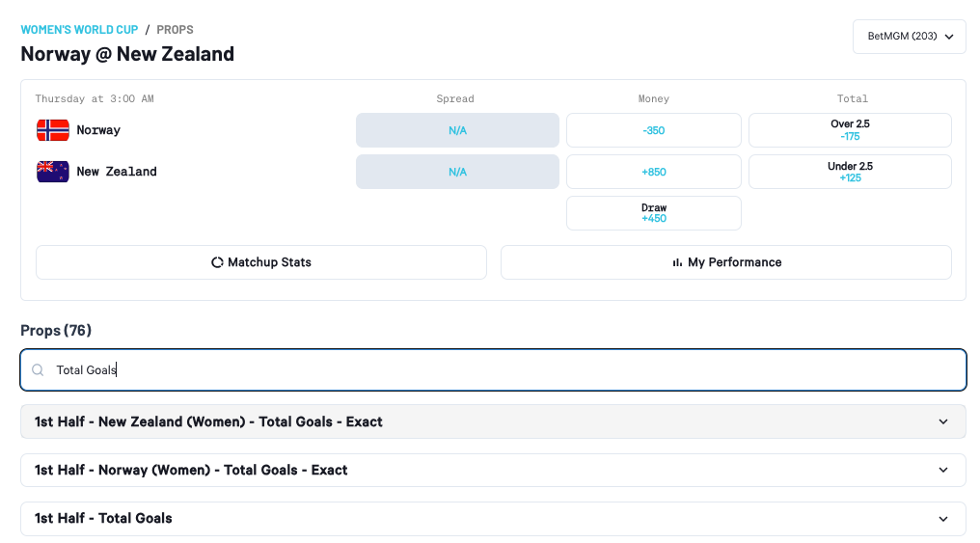
Task: Expand the 1st Half - Total Goals section
Action: tap(492, 518)
